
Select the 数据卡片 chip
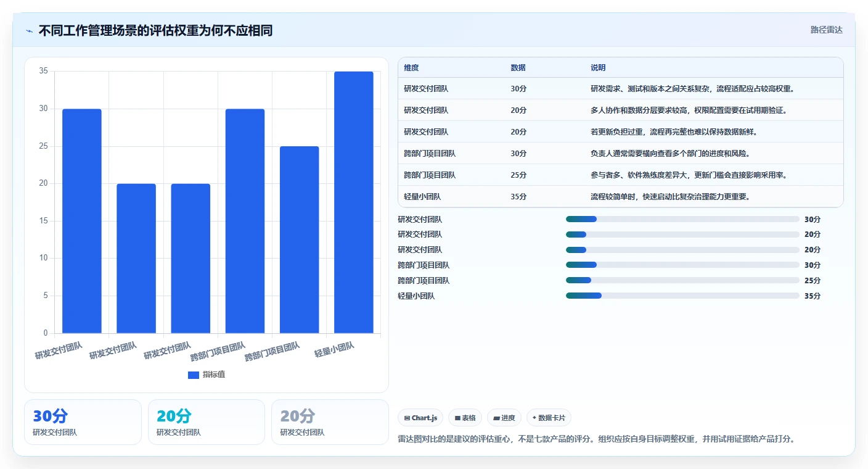(x=549, y=418)
